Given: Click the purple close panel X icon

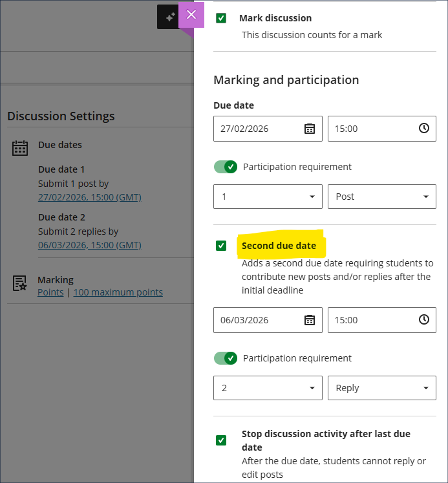Looking at the screenshot, I should click(x=191, y=16).
